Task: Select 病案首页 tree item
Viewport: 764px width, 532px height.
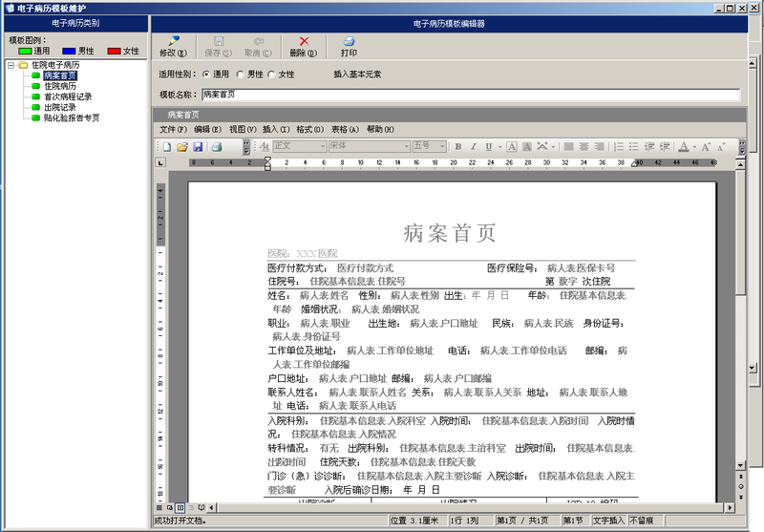Action: click(60, 75)
